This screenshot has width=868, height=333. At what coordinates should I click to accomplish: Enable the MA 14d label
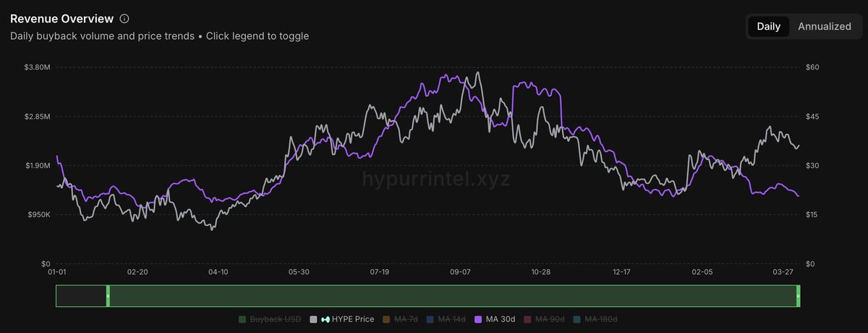(x=451, y=319)
